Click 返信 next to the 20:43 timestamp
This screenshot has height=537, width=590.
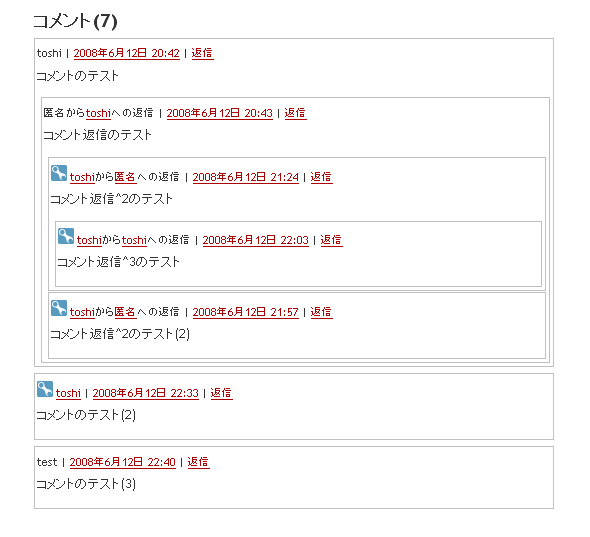click(295, 113)
